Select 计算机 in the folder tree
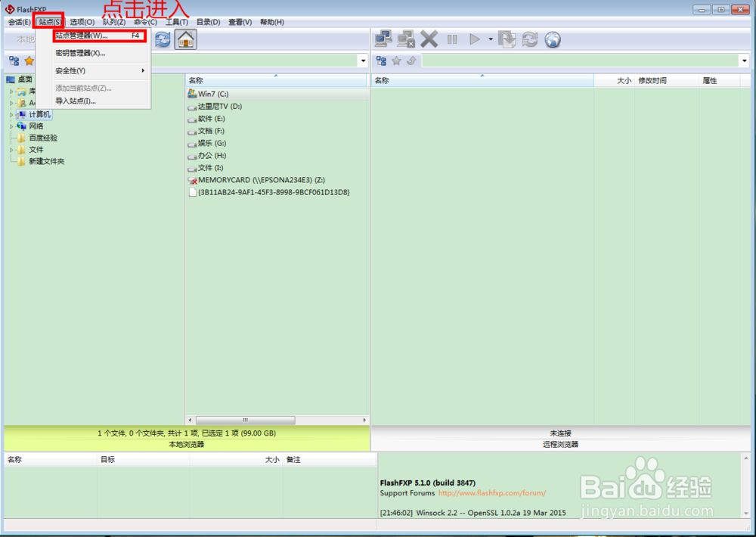This screenshot has height=537, width=756. (x=39, y=114)
